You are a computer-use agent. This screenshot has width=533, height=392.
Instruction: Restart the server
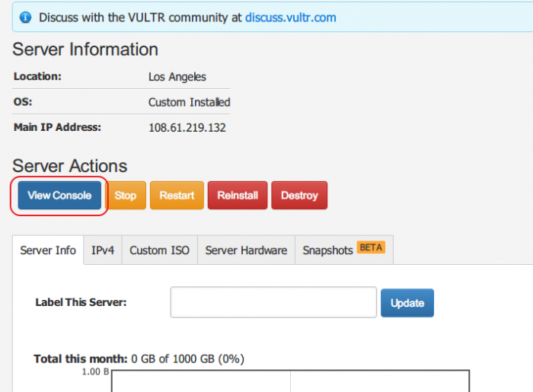(x=177, y=196)
